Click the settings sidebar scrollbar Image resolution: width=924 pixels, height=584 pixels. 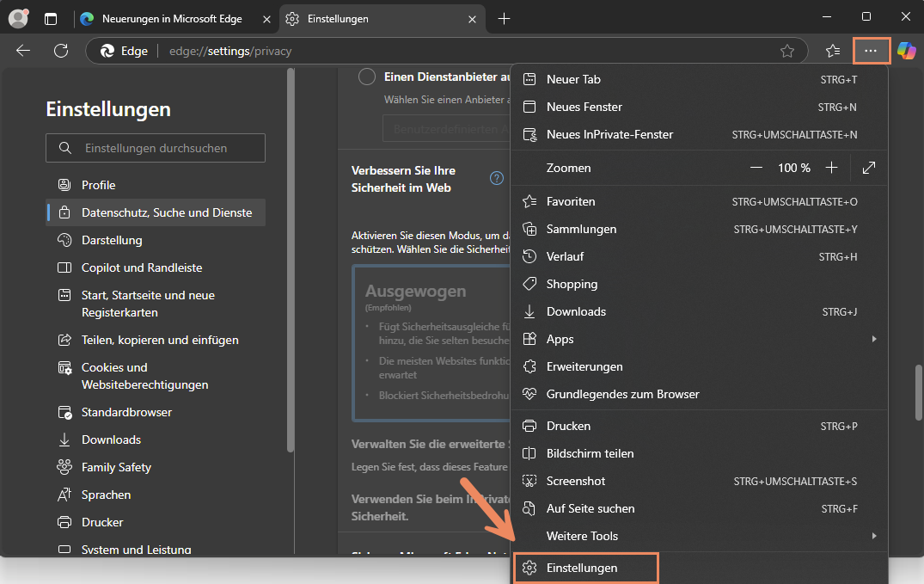[x=290, y=260]
